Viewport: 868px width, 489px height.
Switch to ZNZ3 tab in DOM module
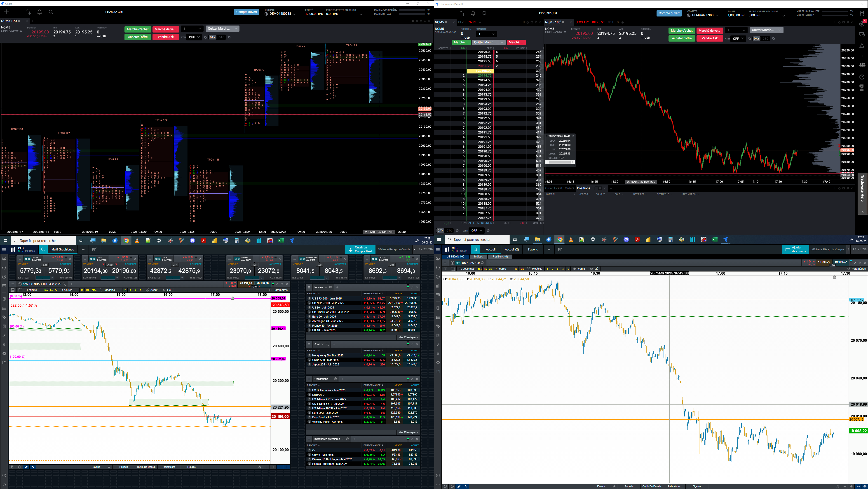click(472, 22)
